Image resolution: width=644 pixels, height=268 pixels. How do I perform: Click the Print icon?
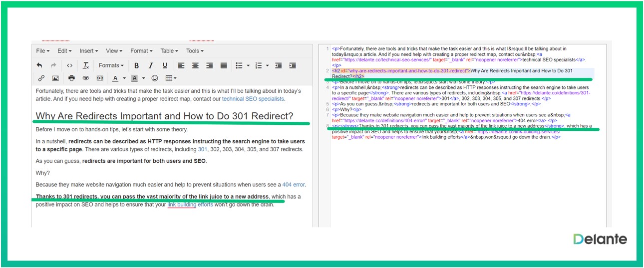tap(71, 78)
